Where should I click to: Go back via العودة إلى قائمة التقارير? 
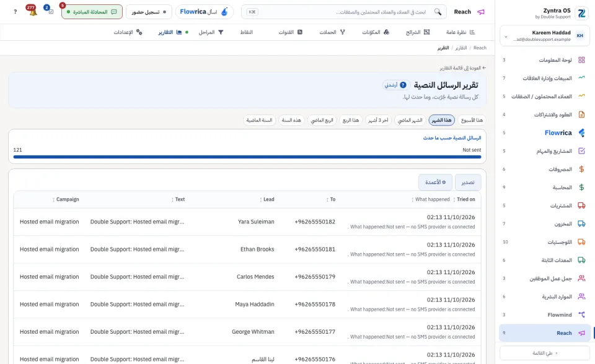463,68
